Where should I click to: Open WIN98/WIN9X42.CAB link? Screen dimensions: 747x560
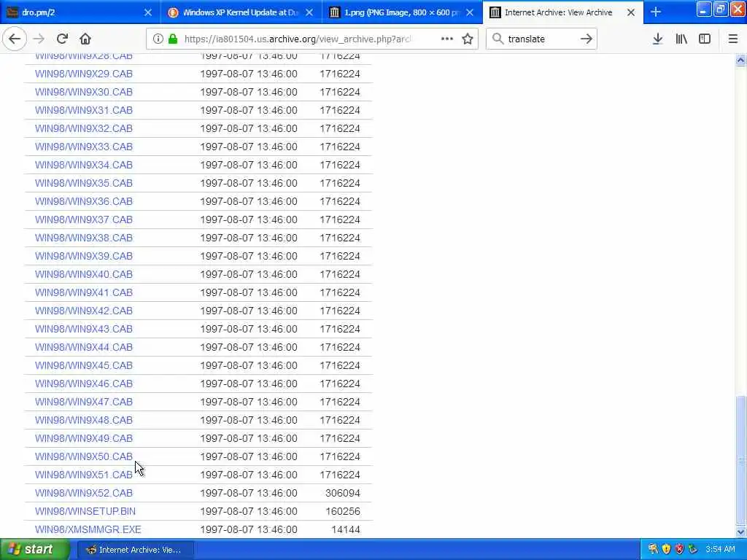click(83, 311)
